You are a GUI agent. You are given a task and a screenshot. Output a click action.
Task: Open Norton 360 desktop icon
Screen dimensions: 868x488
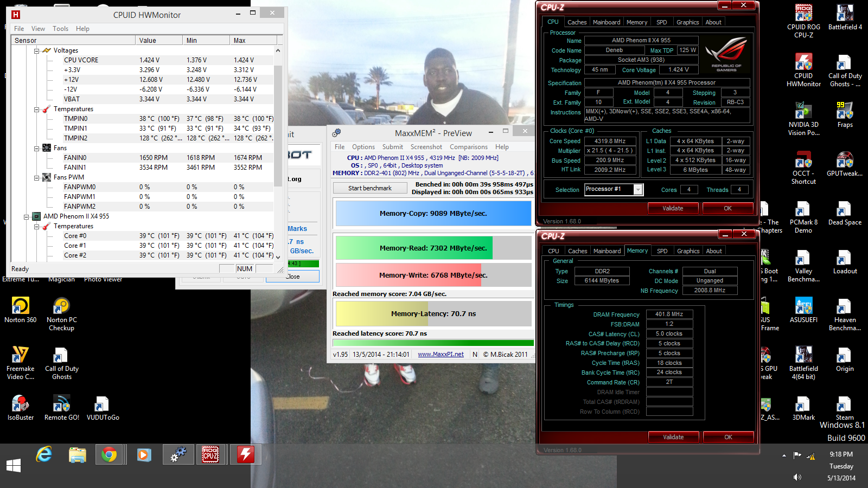point(21,310)
